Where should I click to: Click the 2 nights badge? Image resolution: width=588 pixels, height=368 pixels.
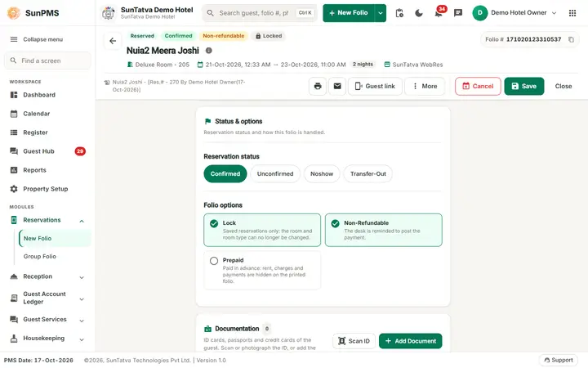(x=363, y=65)
